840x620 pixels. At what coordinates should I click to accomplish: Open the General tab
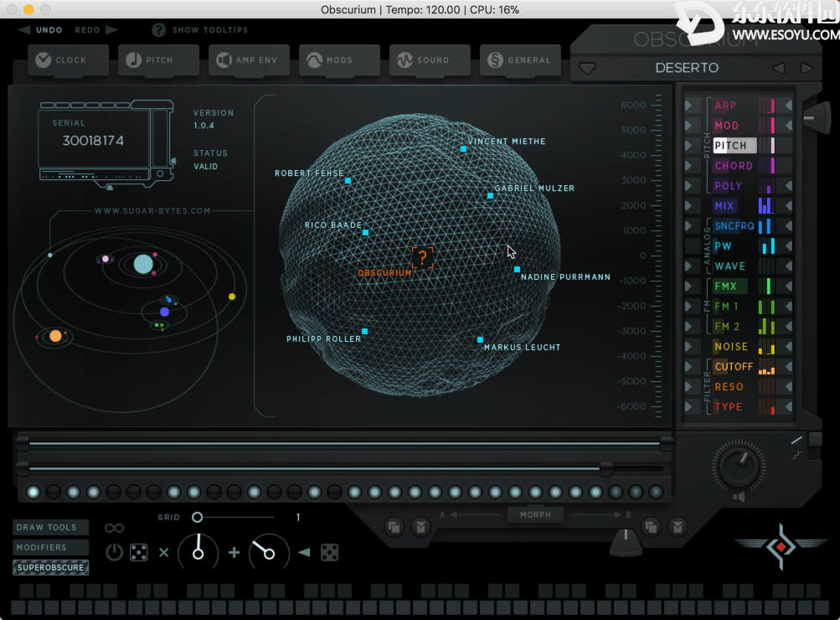pyautogui.click(x=521, y=60)
